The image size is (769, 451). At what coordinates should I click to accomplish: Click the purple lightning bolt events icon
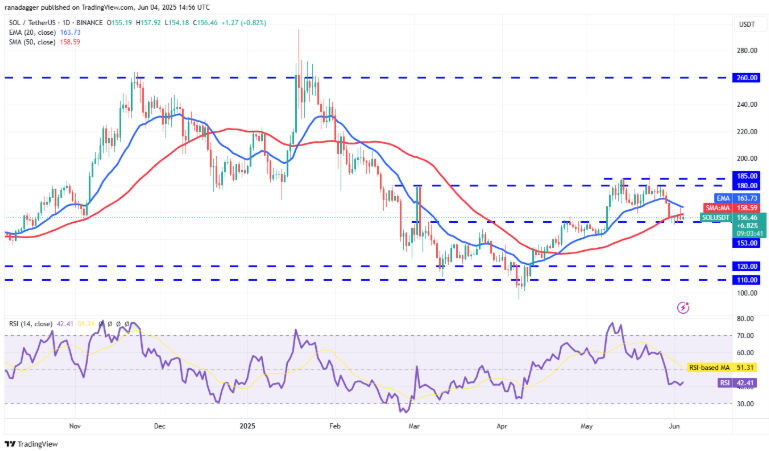point(683,307)
